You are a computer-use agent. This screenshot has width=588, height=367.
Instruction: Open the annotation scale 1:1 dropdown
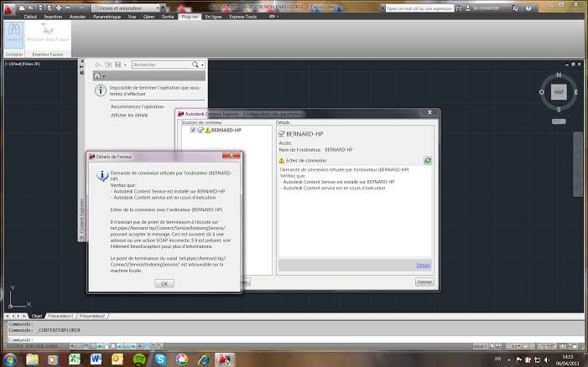coord(513,347)
